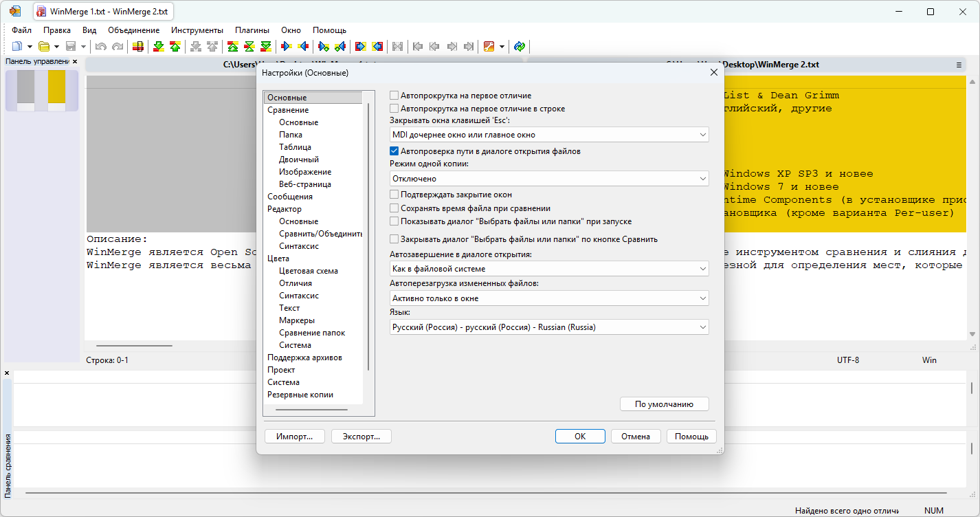Click the First difference toolbar icon
980x517 pixels.
[233, 46]
